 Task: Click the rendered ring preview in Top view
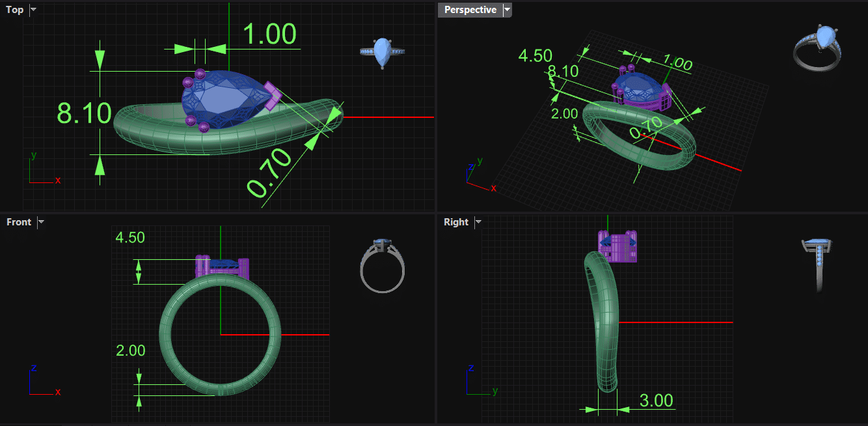click(383, 53)
